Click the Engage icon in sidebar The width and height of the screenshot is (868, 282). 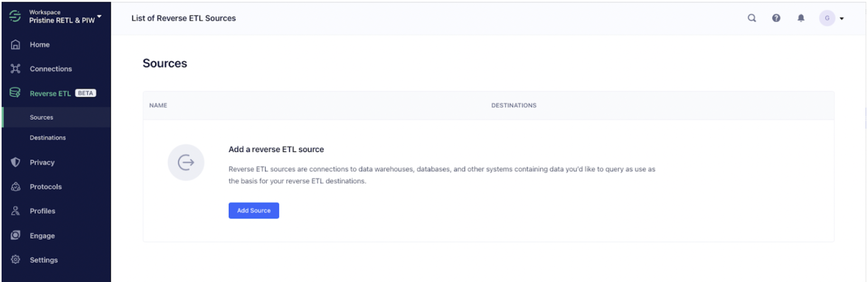pyautogui.click(x=16, y=235)
